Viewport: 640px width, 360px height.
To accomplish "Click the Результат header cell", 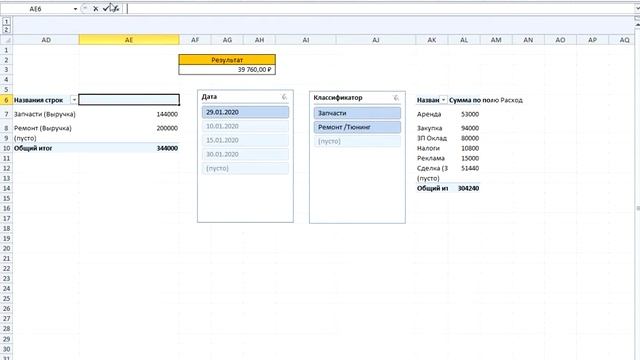I will point(227,60).
